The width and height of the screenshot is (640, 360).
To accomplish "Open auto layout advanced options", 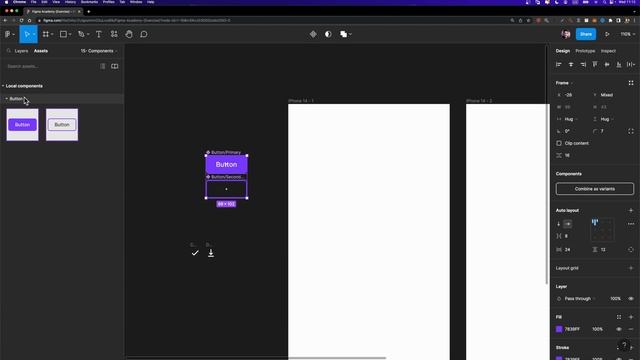I will [x=631, y=224].
